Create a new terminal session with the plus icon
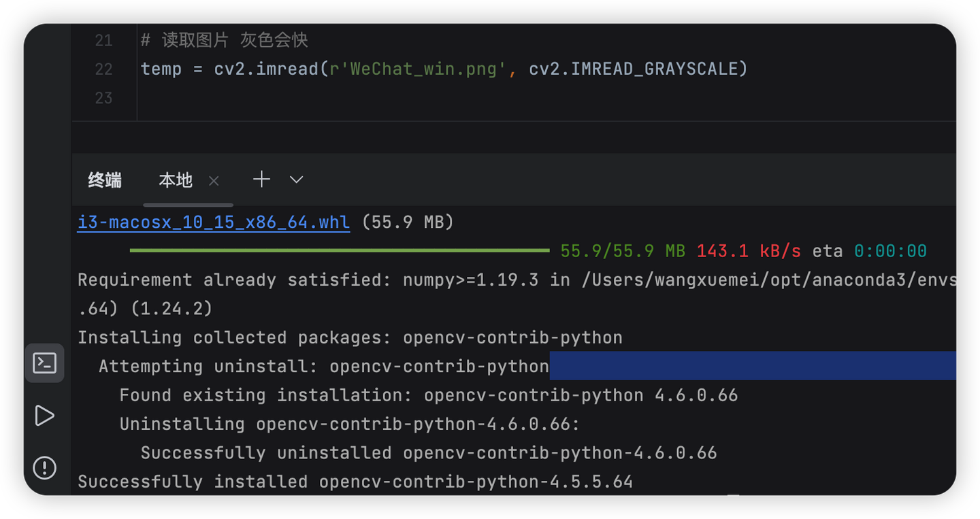 261,179
